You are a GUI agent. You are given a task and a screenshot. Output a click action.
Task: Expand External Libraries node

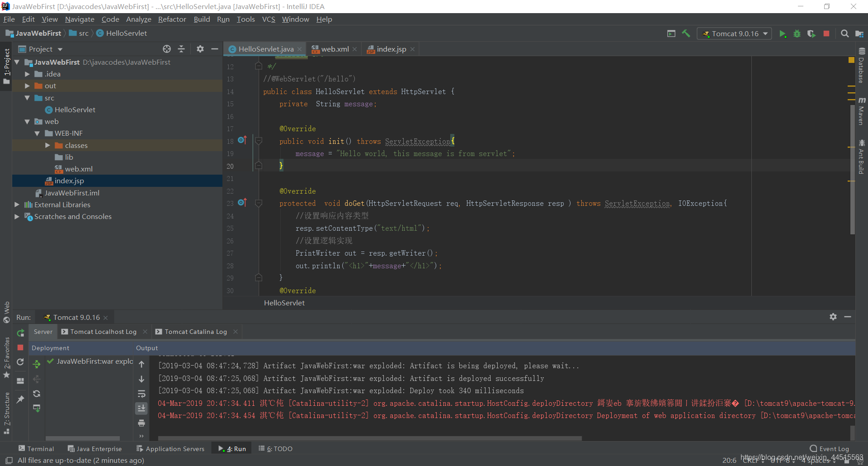[x=17, y=204]
